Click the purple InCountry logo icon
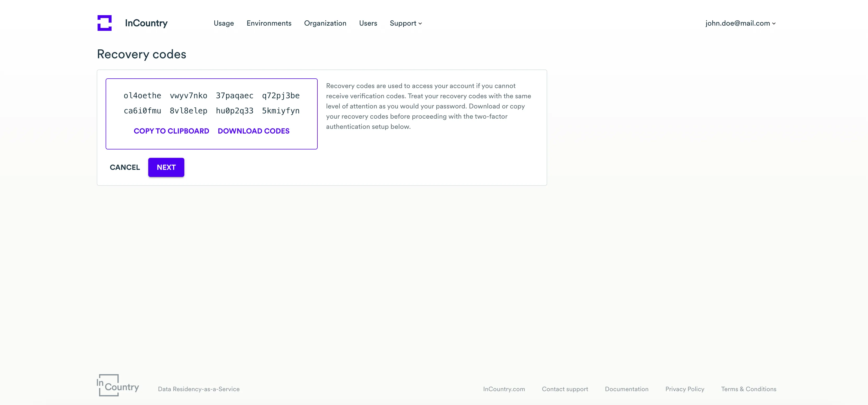868x405 pixels. click(x=105, y=23)
